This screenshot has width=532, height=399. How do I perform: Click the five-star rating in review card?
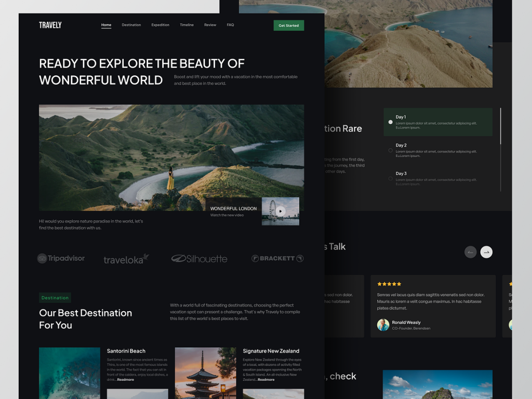coord(389,284)
